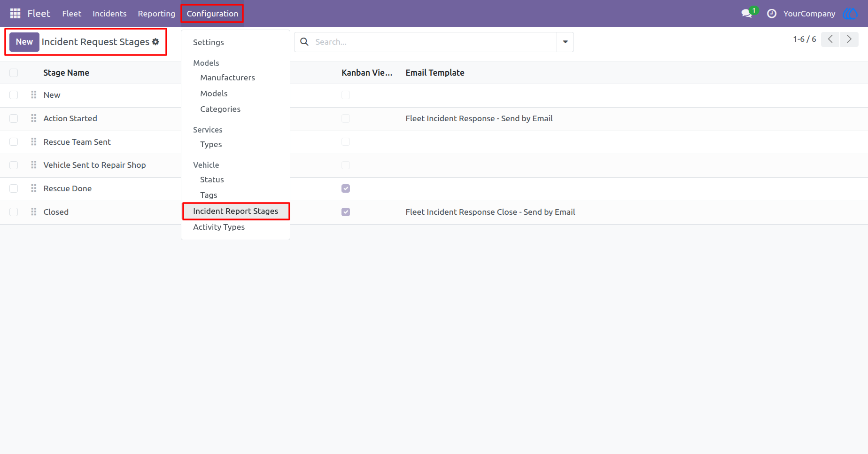Toggle Kanban view checkbox for Closed
The width and height of the screenshot is (868, 454).
(x=346, y=212)
